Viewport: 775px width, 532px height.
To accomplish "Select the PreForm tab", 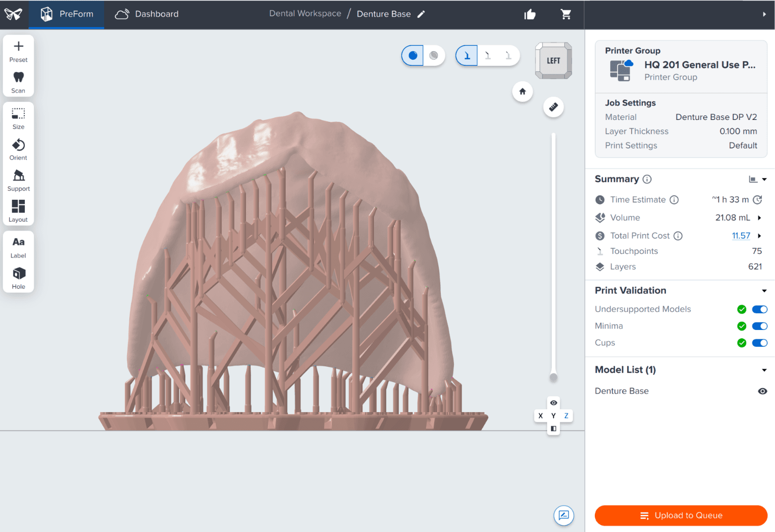I will (66, 14).
